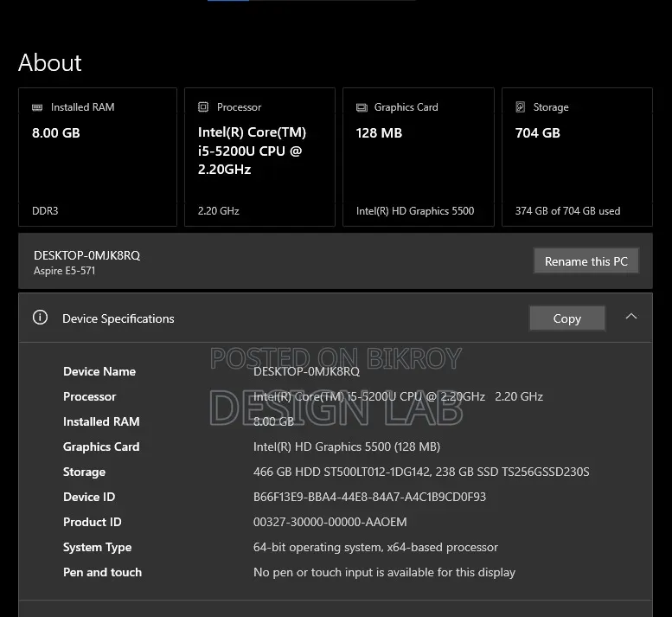Copy the device specifications

click(567, 318)
